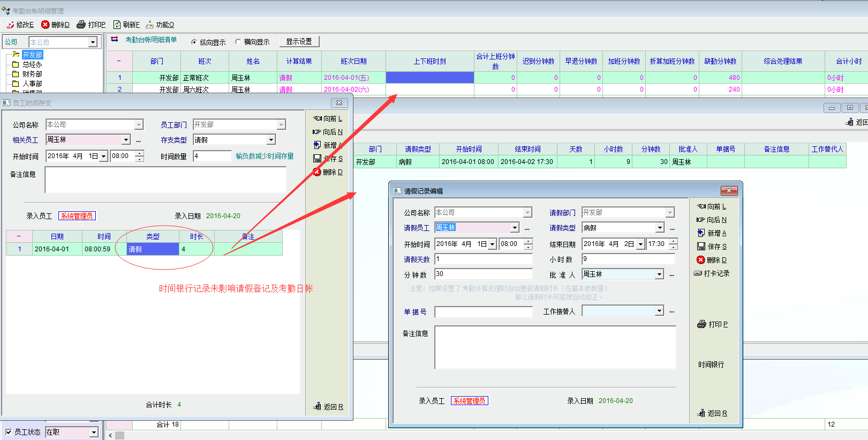
Task: Open the 功能 function toolbar icon
Action: (150, 25)
